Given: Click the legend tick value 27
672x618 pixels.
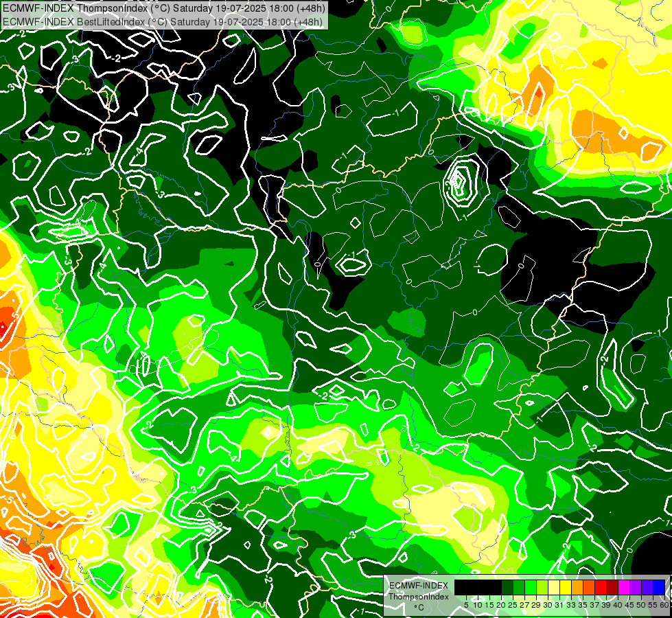Looking at the screenshot, I should 524,605.
